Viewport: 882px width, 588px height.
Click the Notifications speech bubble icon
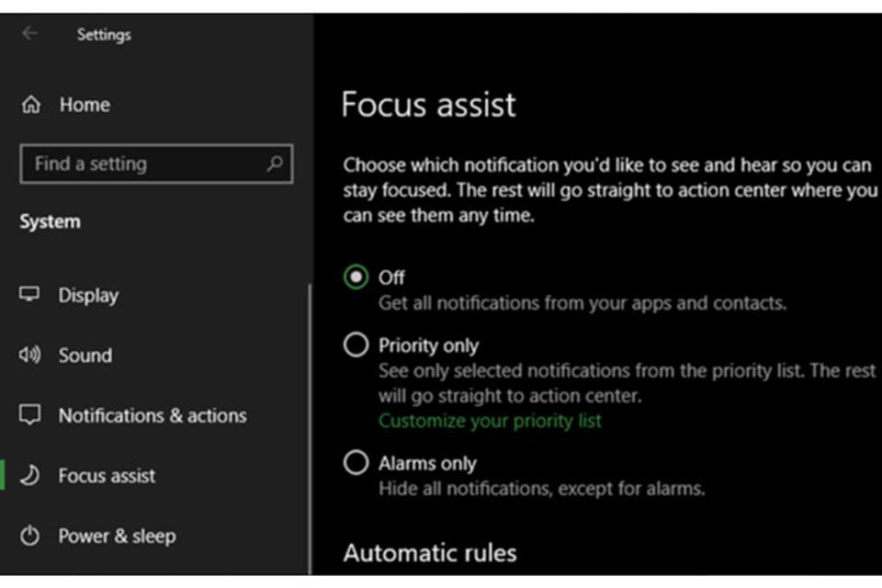(x=29, y=414)
